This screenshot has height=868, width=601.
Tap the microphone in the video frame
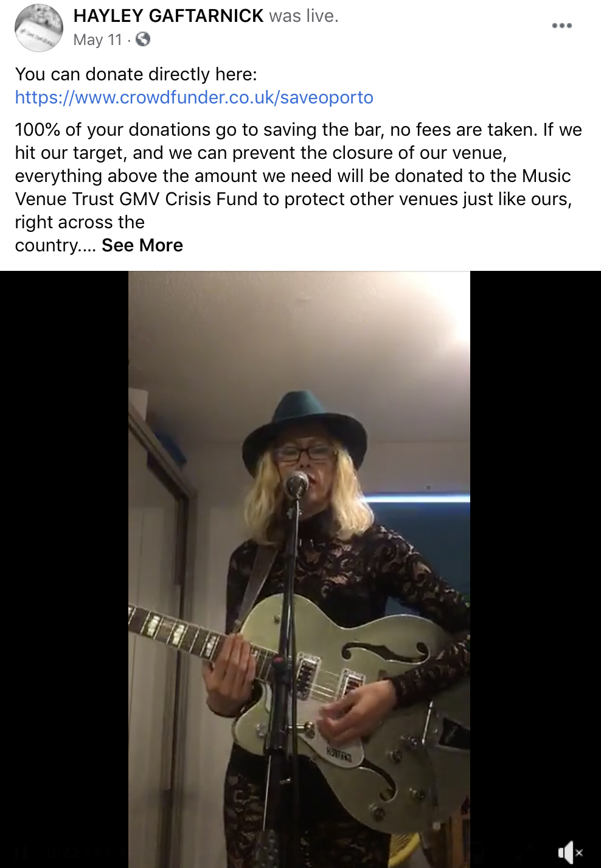point(297,485)
